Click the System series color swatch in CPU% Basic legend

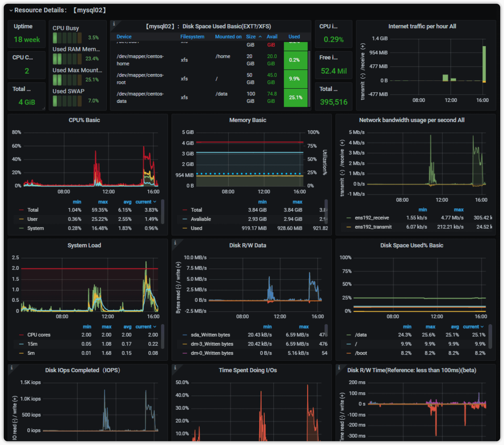[21, 228]
